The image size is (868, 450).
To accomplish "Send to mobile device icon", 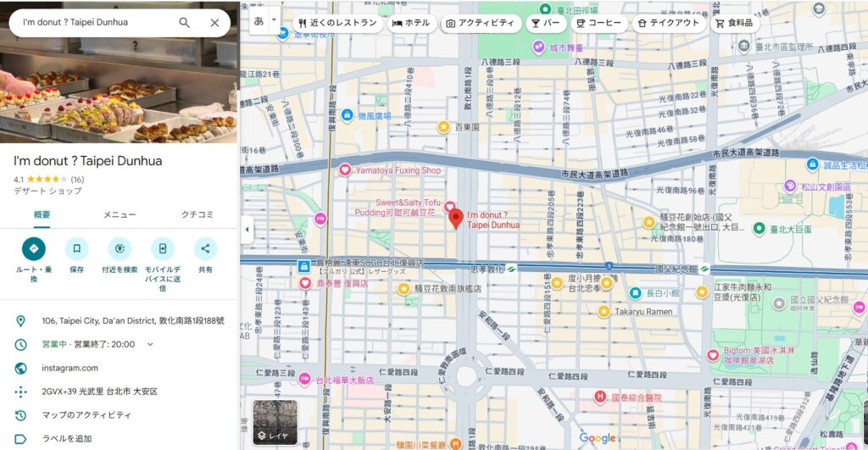I will [x=162, y=248].
